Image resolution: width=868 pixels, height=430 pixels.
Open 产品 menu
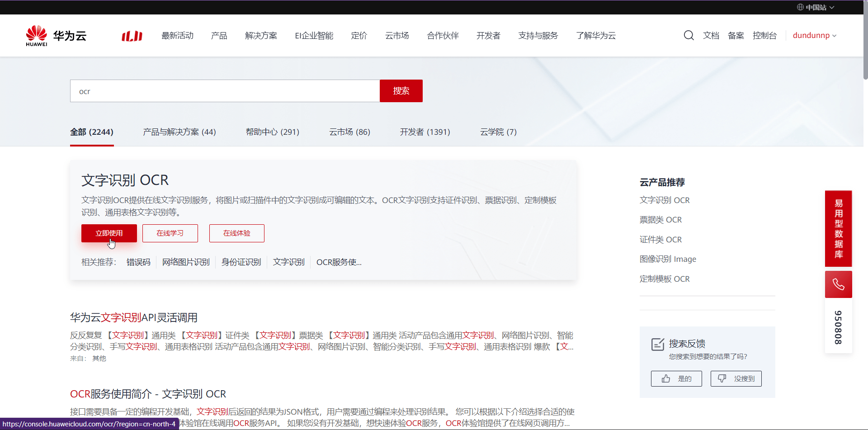tap(219, 35)
